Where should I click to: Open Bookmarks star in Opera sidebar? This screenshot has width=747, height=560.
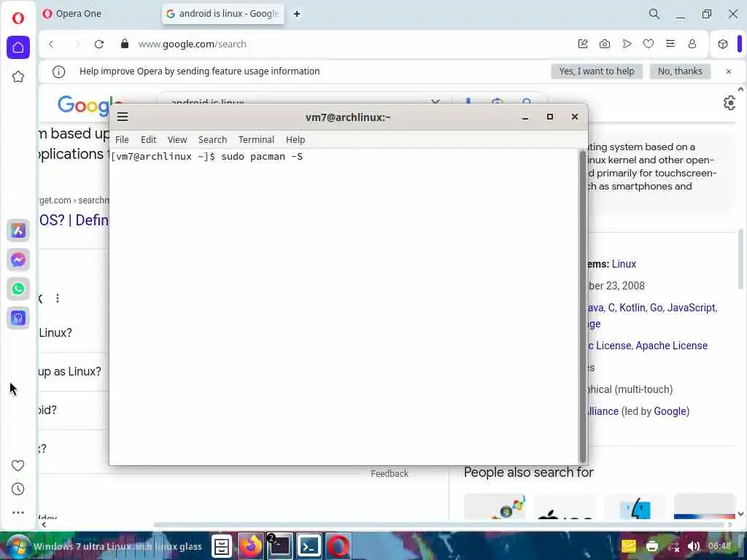click(18, 77)
